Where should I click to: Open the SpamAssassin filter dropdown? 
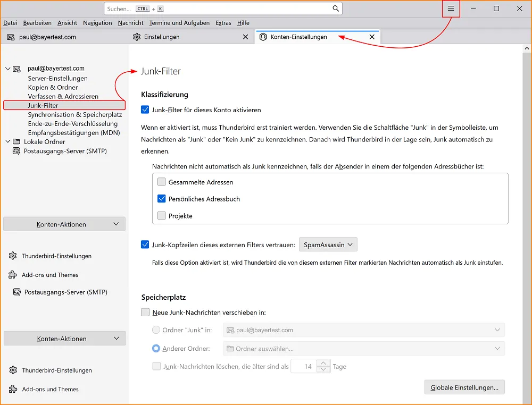(328, 244)
